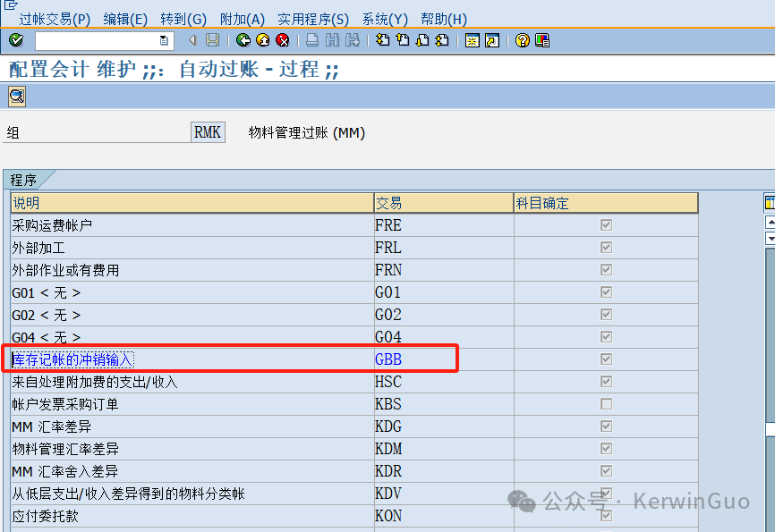Click the 科目确定 column header

pos(606,203)
